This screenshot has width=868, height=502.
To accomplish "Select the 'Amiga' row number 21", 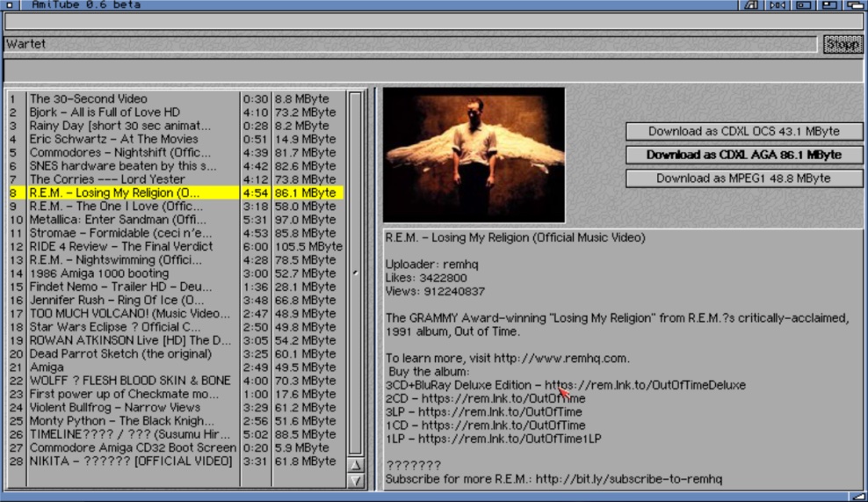I will click(x=176, y=367).
